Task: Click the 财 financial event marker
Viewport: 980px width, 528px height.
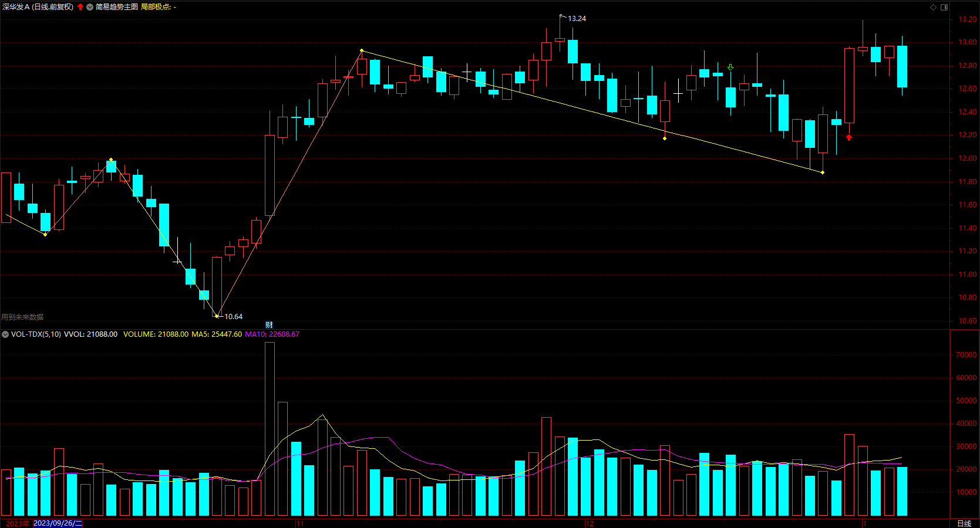Action: [x=269, y=324]
